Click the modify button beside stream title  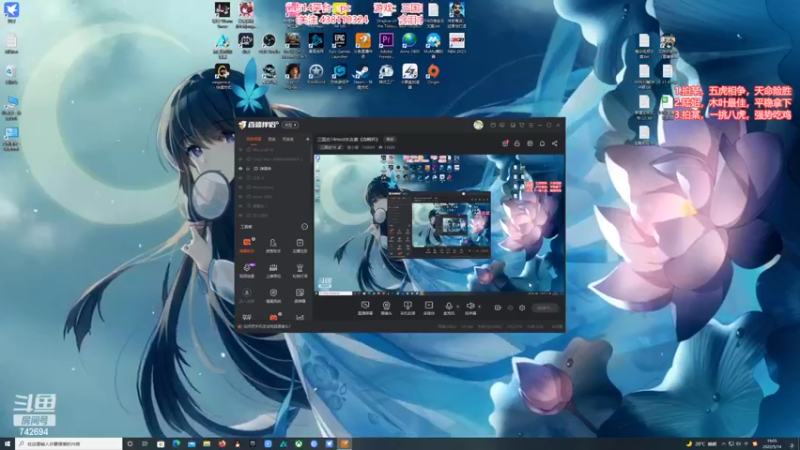tap(390, 139)
